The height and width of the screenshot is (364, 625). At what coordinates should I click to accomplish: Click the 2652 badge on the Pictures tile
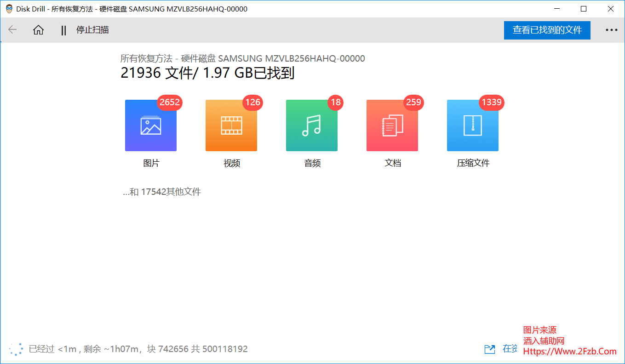tap(169, 102)
